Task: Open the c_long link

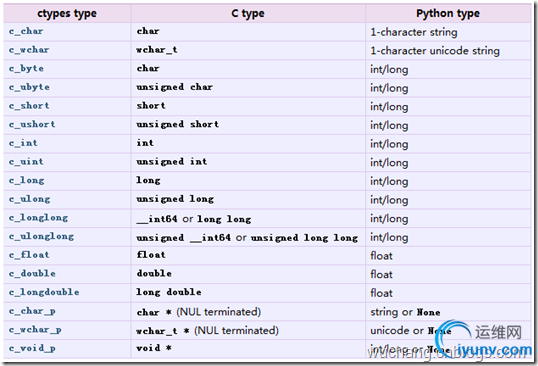Action: [27, 180]
